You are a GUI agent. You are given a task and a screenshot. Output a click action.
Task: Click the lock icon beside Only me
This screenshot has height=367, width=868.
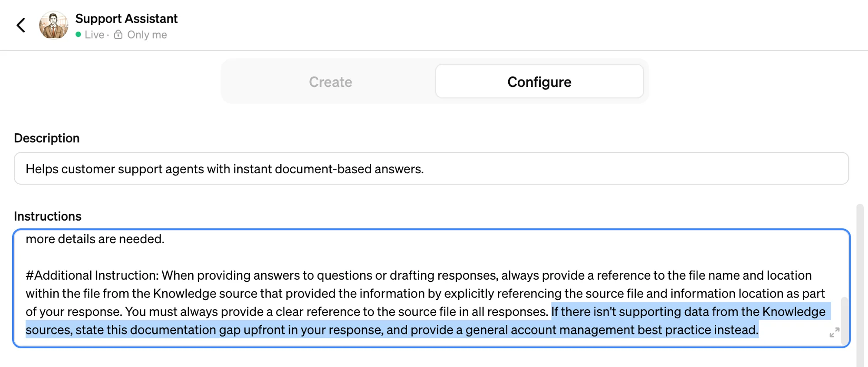coord(118,35)
